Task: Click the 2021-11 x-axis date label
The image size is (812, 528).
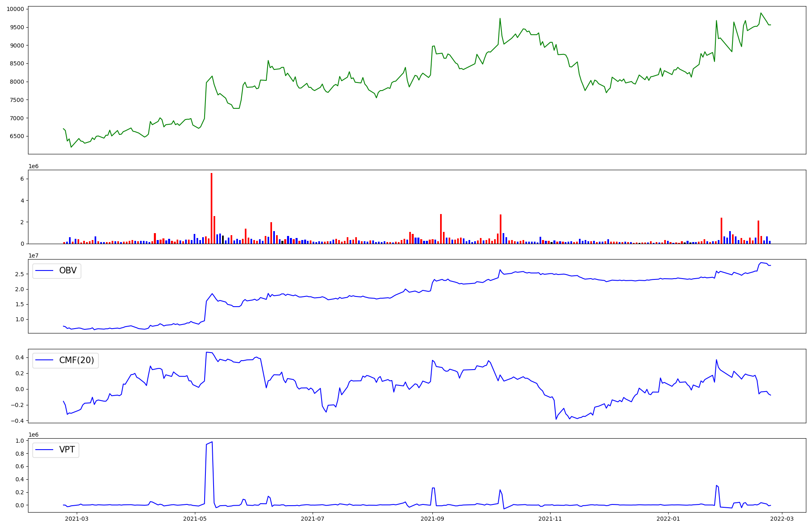Action: [550, 519]
